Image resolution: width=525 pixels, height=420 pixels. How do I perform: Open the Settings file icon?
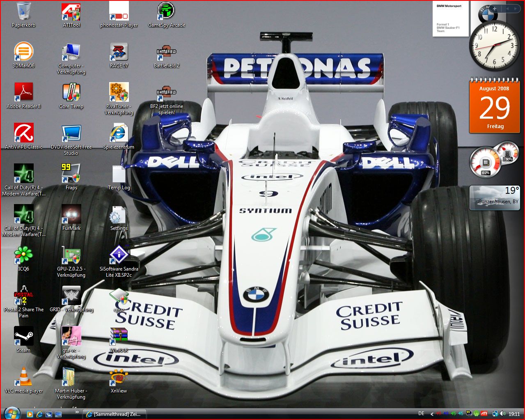point(119,218)
